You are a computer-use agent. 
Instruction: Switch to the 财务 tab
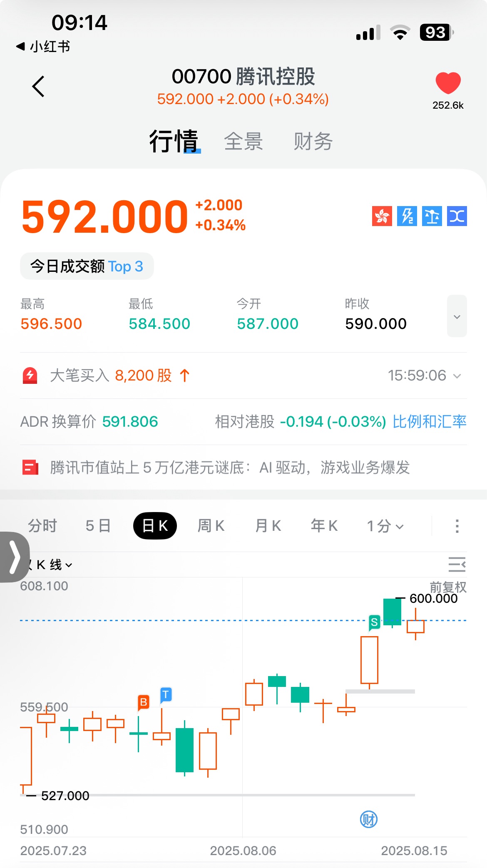(x=313, y=142)
